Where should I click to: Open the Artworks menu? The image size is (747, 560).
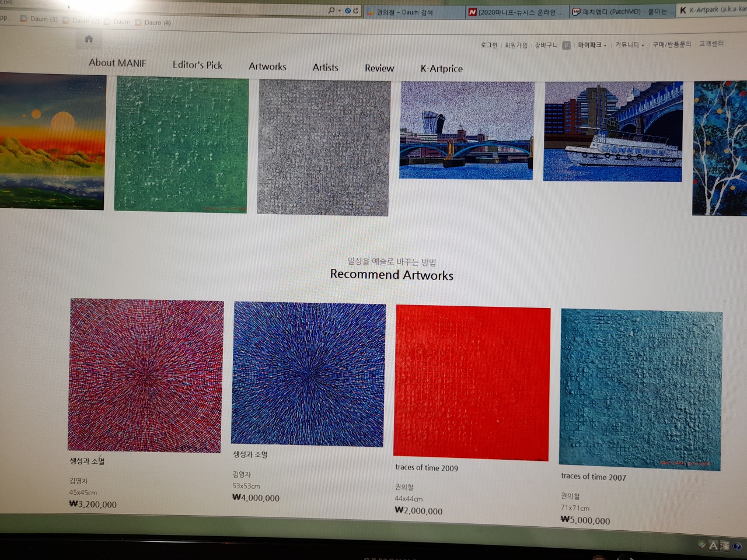click(x=267, y=66)
